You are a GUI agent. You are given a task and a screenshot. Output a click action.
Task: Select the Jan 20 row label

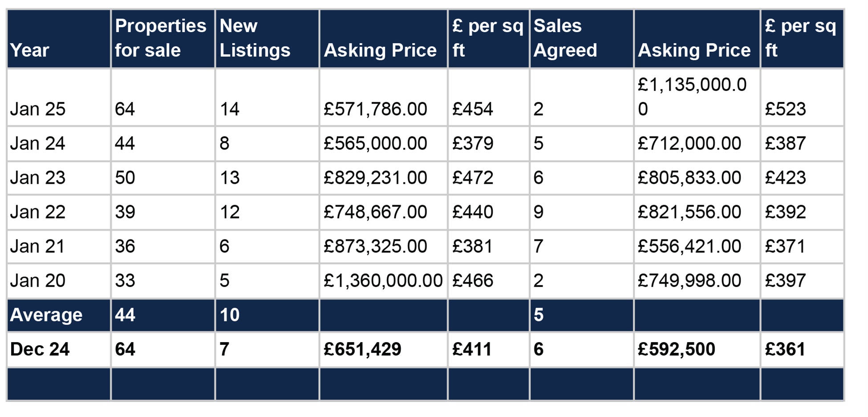click(38, 280)
